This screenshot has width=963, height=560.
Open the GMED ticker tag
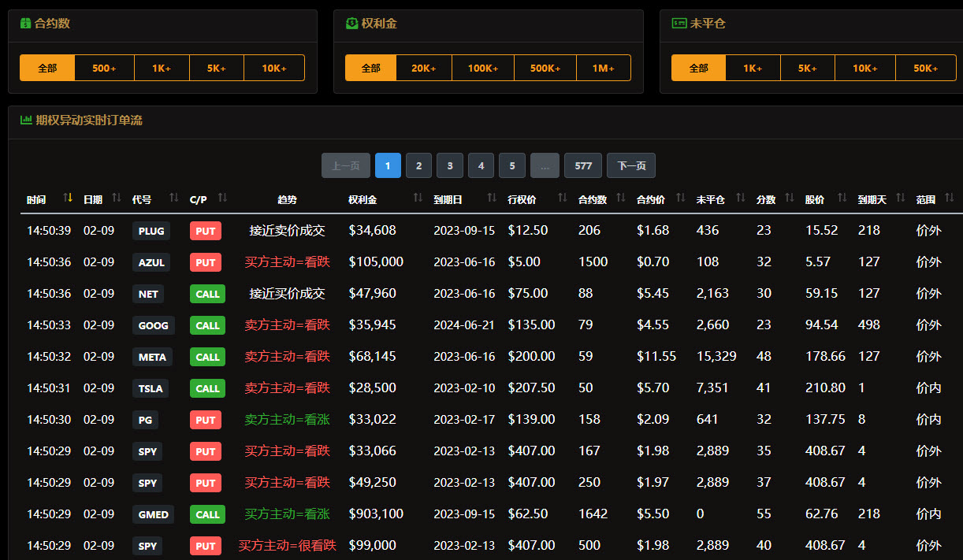coord(154,514)
